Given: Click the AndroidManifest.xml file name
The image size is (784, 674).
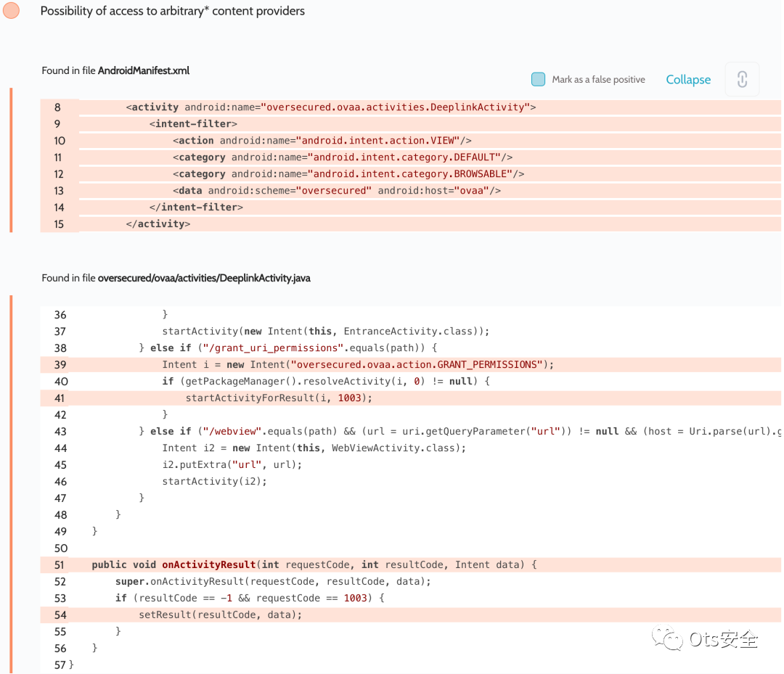Looking at the screenshot, I should (144, 70).
